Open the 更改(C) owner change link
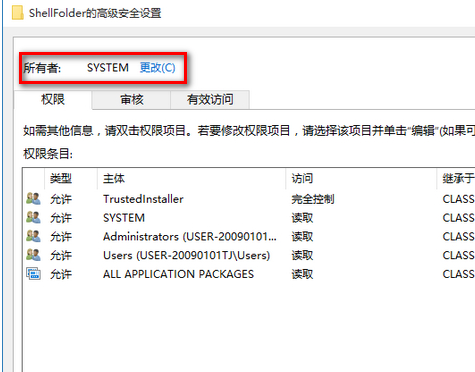The width and height of the screenshot is (475, 372). pos(157,68)
